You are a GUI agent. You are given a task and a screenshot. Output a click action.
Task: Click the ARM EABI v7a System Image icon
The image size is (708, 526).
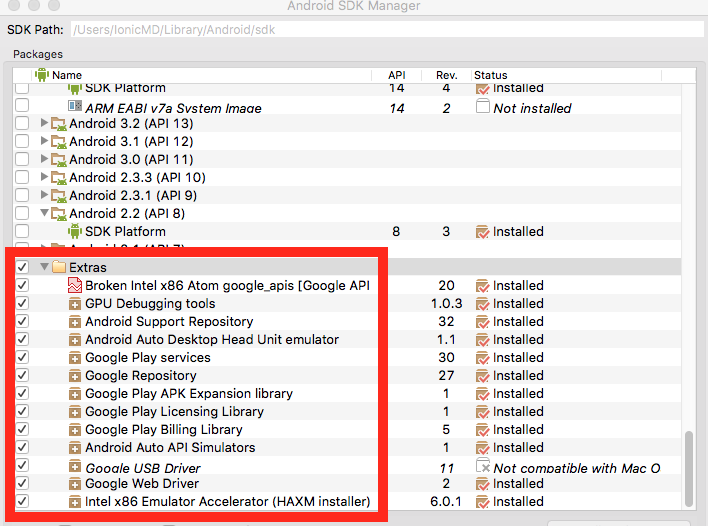click(75, 107)
